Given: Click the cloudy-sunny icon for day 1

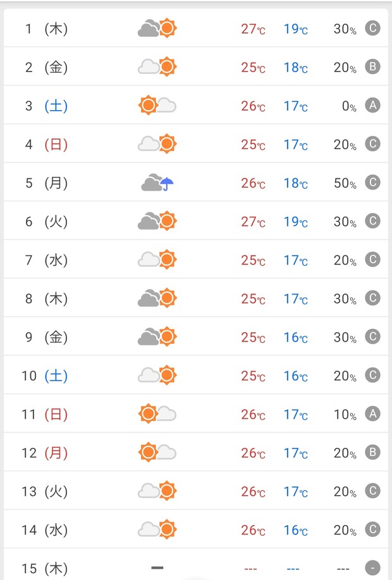Looking at the screenshot, I should 157,28.
